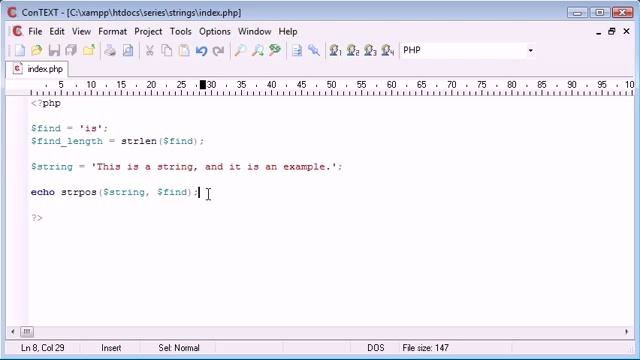The height and width of the screenshot is (360, 640).
Task: Run user command 3
Action: pos(370,50)
